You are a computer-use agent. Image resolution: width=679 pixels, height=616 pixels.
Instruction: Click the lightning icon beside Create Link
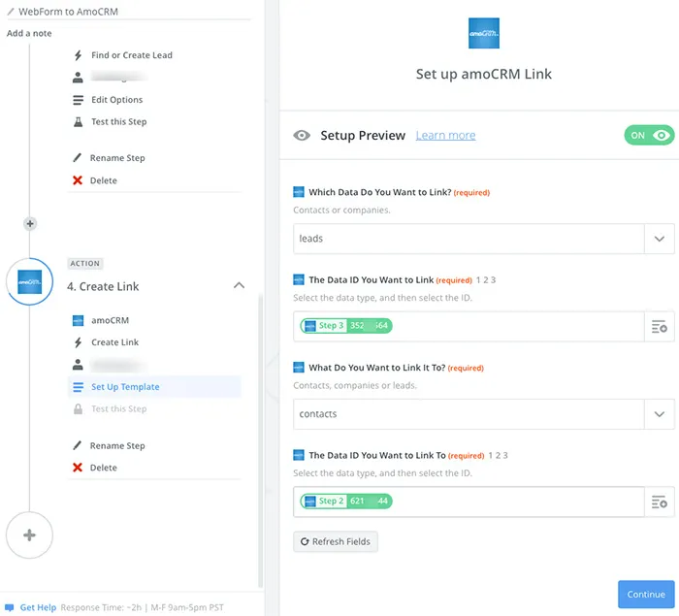point(78,342)
